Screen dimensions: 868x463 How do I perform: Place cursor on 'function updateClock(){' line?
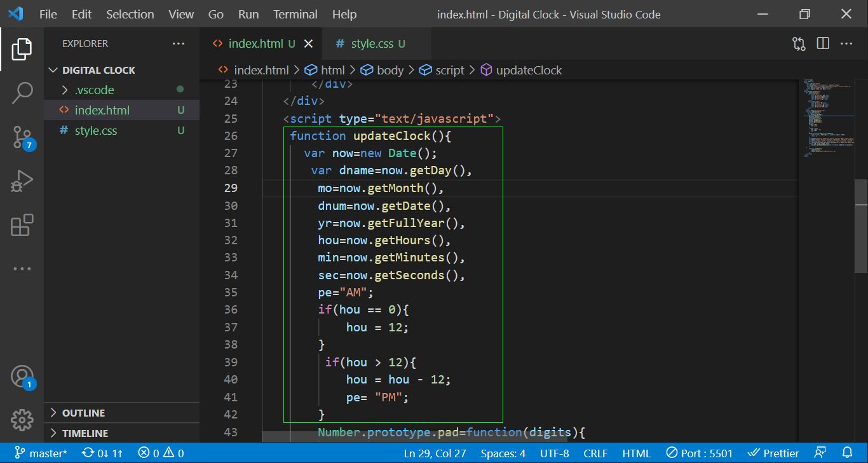click(x=370, y=136)
